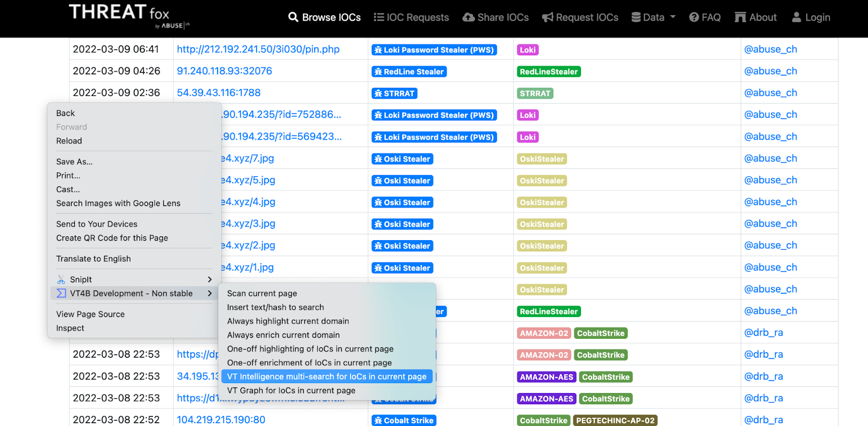Click the Request IOCs megaphone icon
Screen dimensions: 868x426
[x=547, y=17]
